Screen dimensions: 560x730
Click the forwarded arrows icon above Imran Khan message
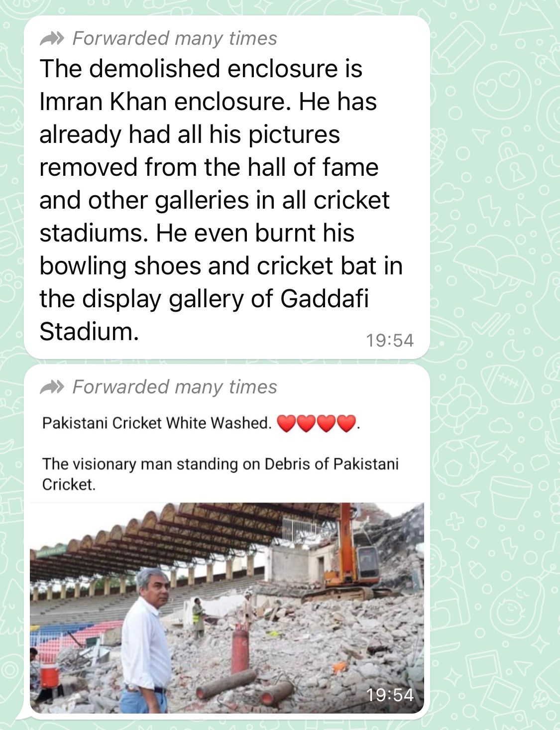tap(52, 38)
